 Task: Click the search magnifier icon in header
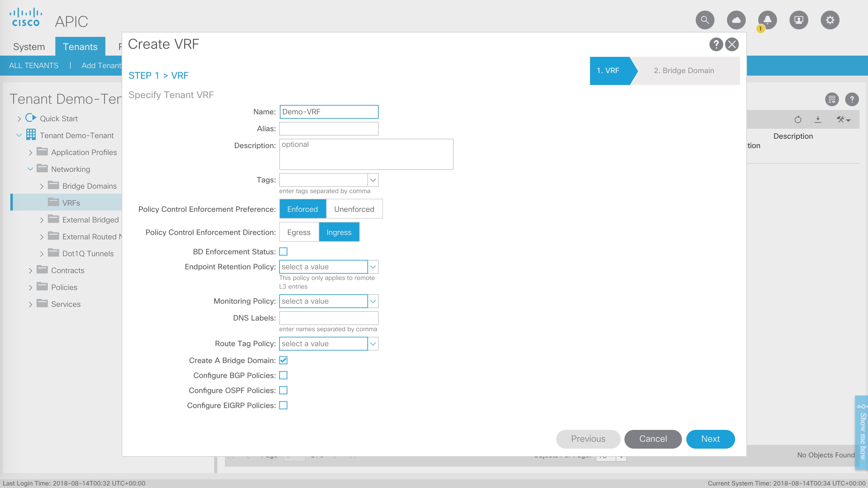click(704, 20)
